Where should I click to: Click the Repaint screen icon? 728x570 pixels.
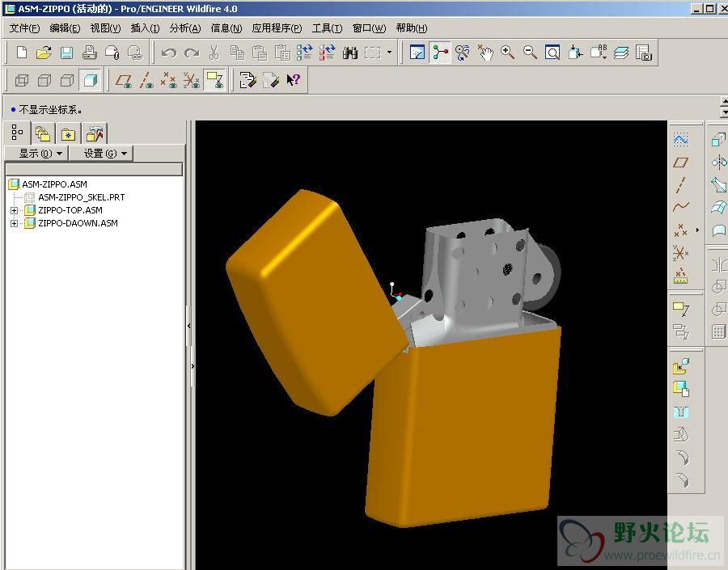(x=417, y=53)
